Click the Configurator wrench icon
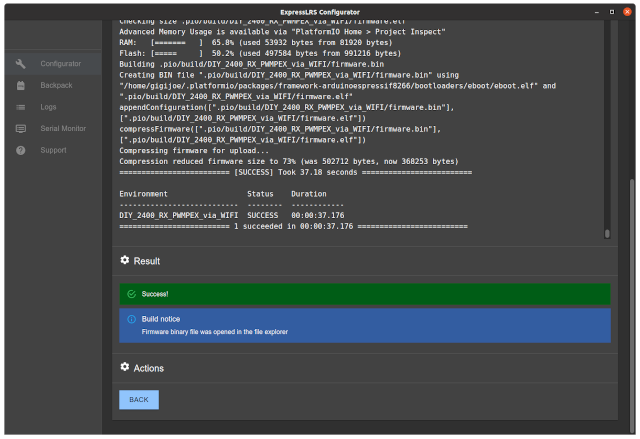The image size is (640, 439). click(x=20, y=64)
